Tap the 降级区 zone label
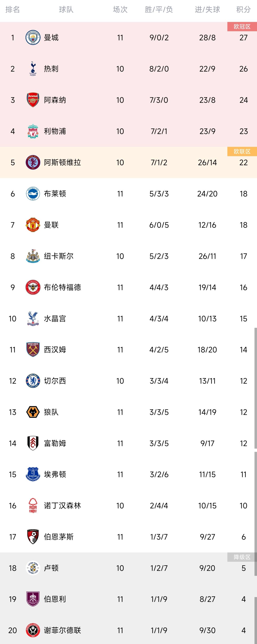Screen dimensions: 257x644 click(x=242, y=557)
